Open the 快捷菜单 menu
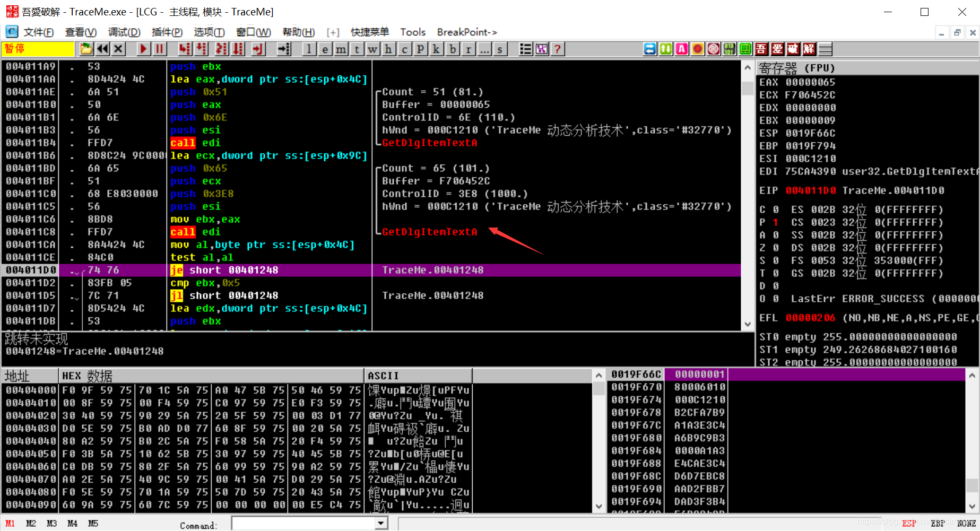The width and height of the screenshot is (980, 531). point(370,32)
